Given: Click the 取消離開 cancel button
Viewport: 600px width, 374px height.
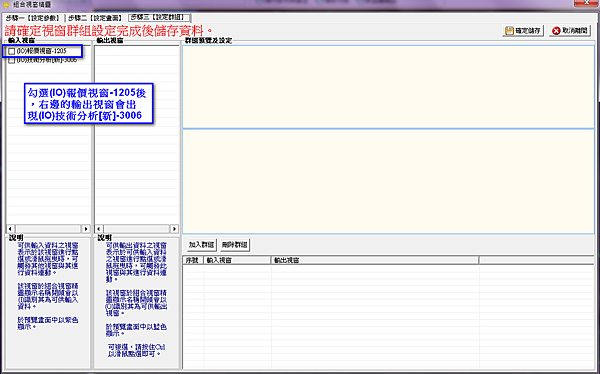Looking at the screenshot, I should [x=570, y=31].
